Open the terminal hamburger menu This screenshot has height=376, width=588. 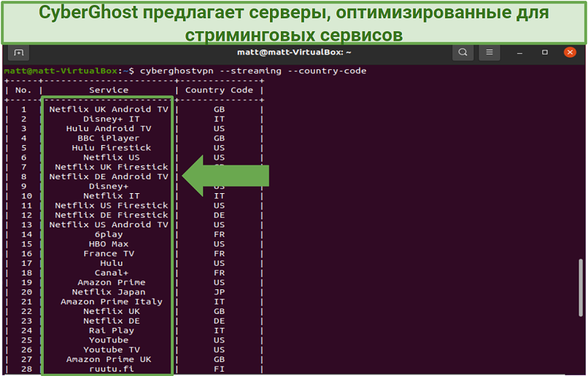490,52
